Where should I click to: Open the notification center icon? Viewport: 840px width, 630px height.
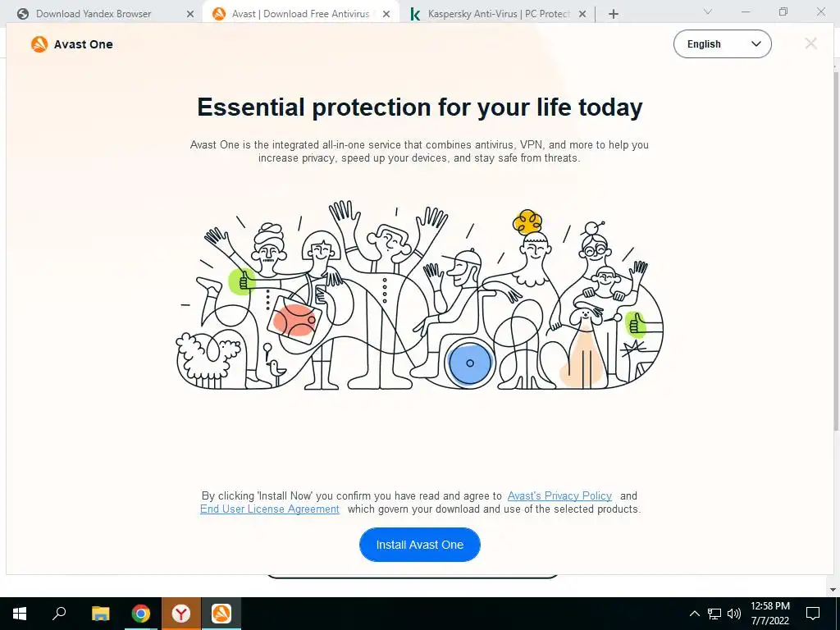coord(813,614)
